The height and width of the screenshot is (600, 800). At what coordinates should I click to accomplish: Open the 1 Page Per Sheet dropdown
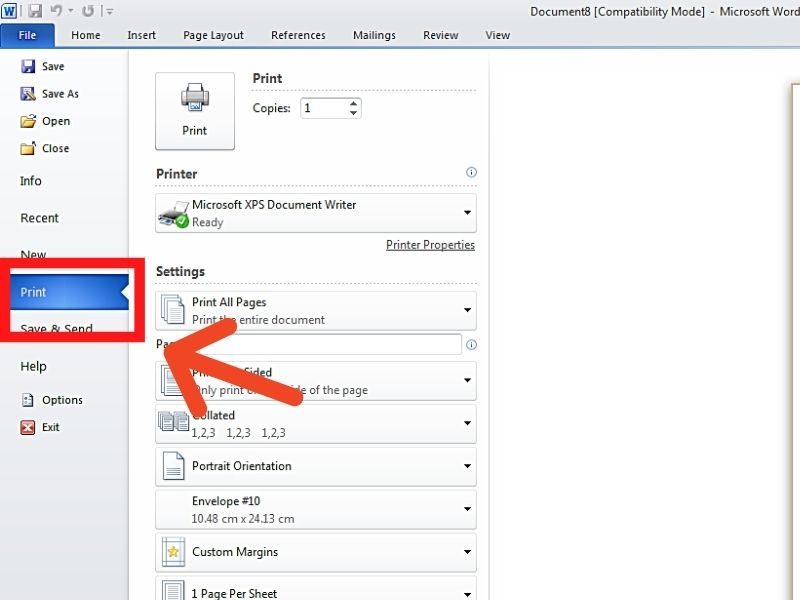[316, 588]
